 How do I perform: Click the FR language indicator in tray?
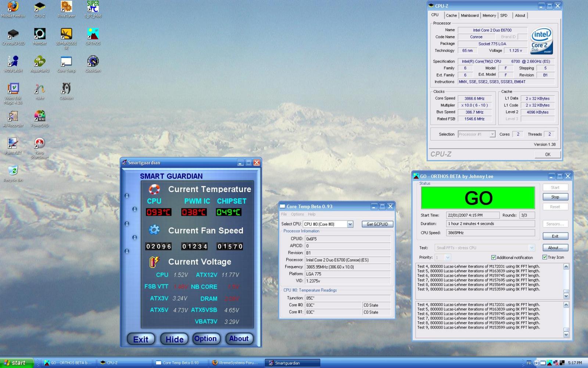coord(529,363)
